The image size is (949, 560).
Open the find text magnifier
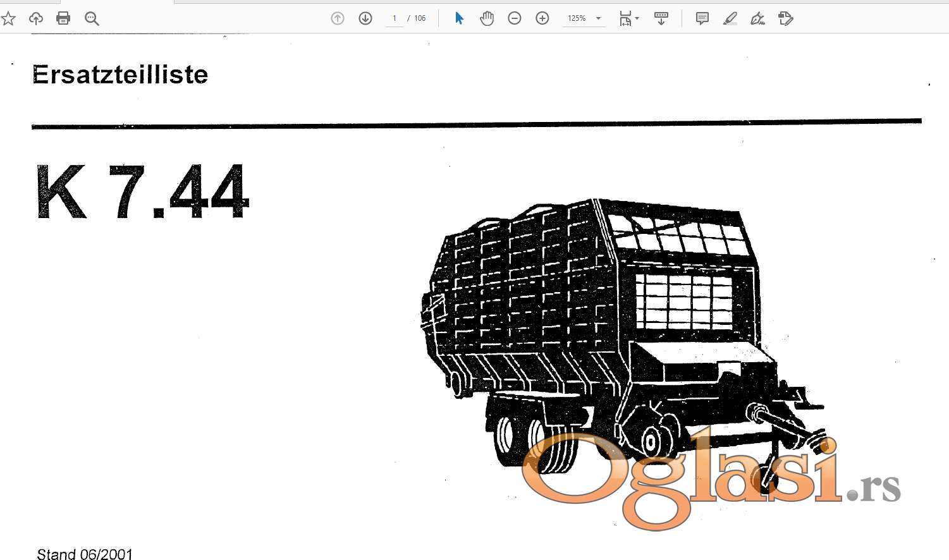[x=92, y=18]
